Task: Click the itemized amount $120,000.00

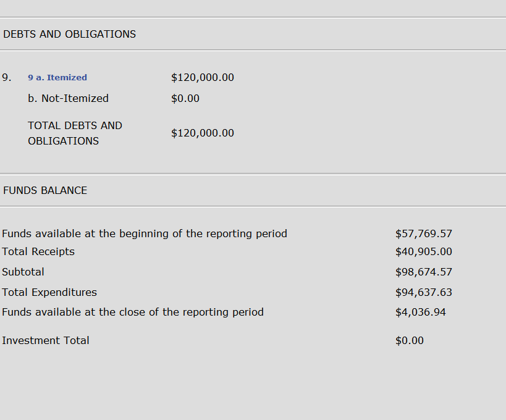Action: coord(203,77)
